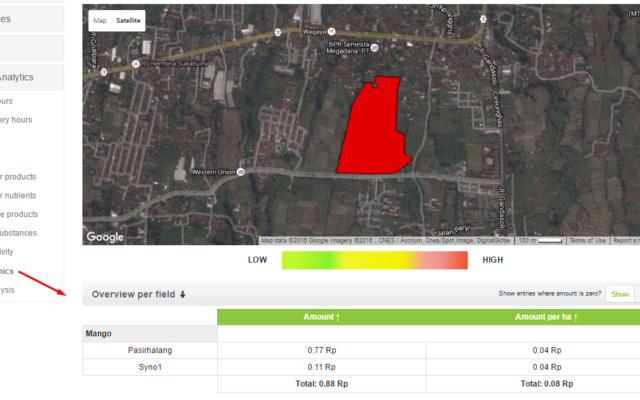Click Report a map error link
The image size is (640, 400).
click(x=625, y=241)
